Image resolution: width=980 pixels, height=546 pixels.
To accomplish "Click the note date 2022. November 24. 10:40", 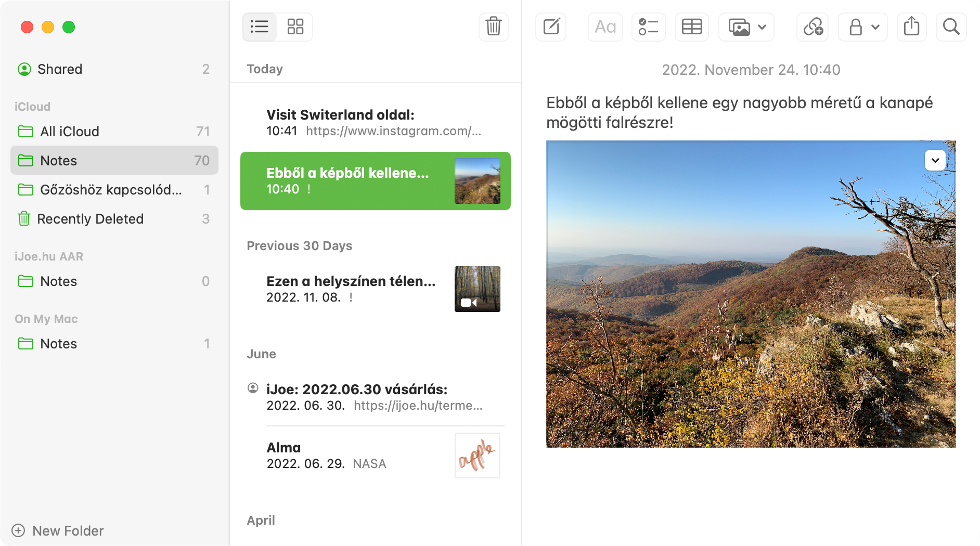I will click(x=751, y=70).
